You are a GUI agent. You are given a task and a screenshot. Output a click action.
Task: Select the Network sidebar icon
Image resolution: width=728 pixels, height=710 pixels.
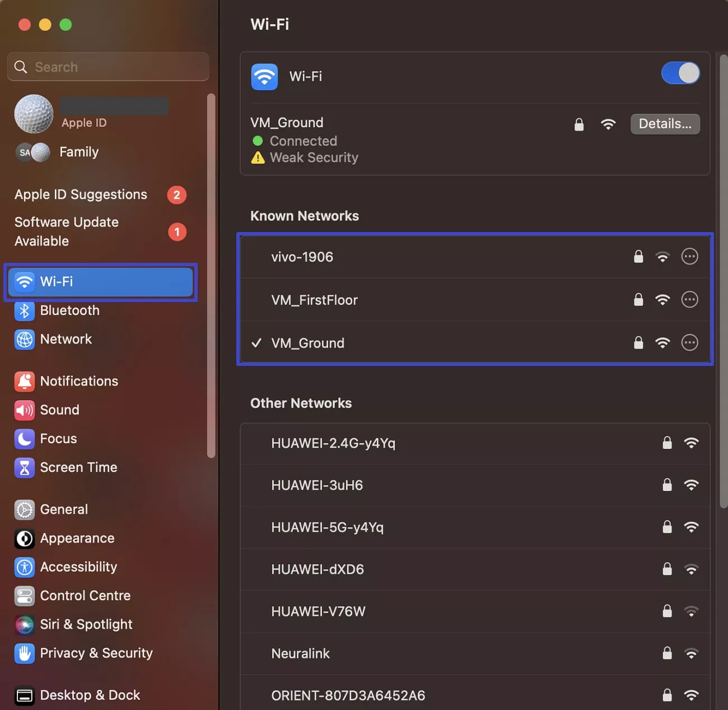click(25, 340)
